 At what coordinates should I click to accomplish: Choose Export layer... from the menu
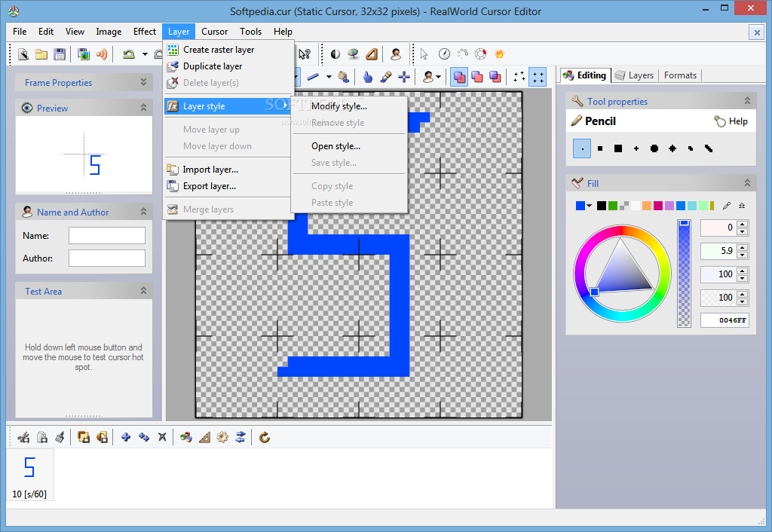click(228, 187)
